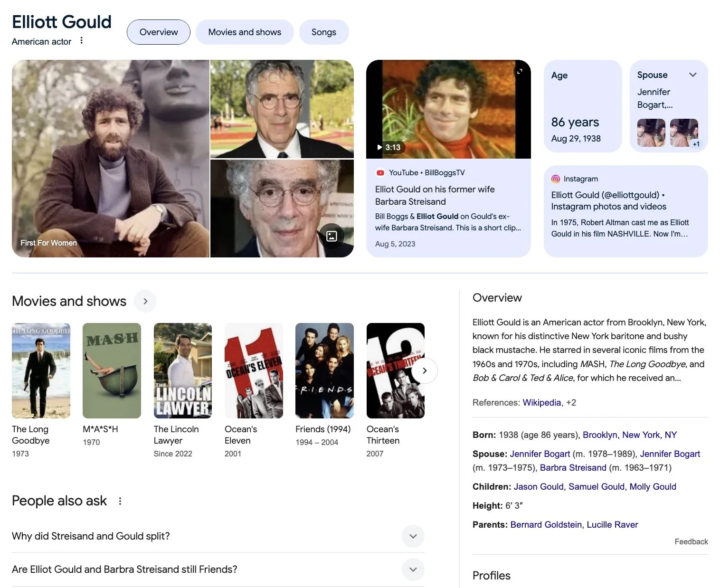
Task: Open 'Elliot Gould on his former wife' video title
Action: click(x=435, y=195)
